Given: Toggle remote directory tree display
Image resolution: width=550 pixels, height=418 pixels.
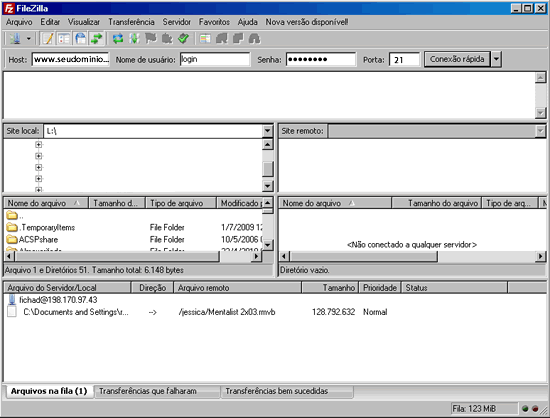Looking at the screenshot, I should coord(80,39).
